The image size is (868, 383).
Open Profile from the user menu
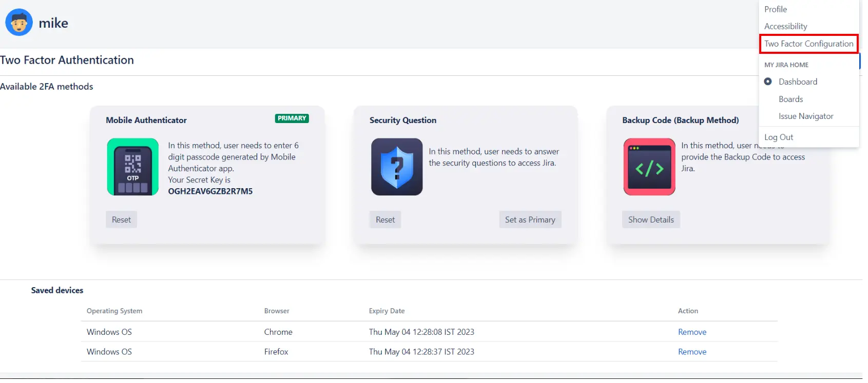click(x=775, y=9)
